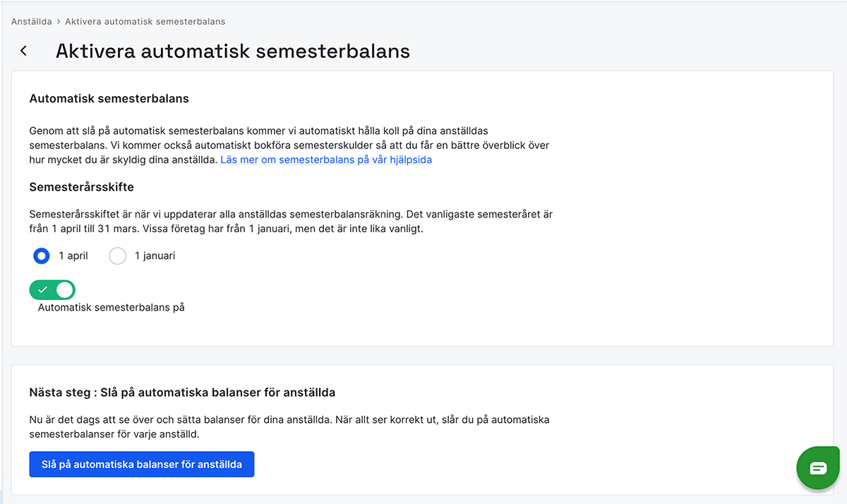Click the bold Automatisk semesterbalans card heading
Viewport: 847px width, 504px height.
[109, 98]
